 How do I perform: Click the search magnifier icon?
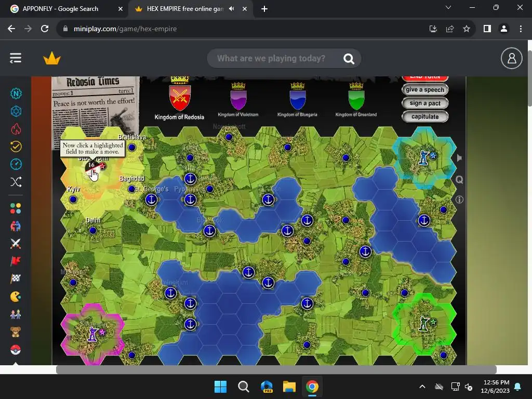coord(349,59)
